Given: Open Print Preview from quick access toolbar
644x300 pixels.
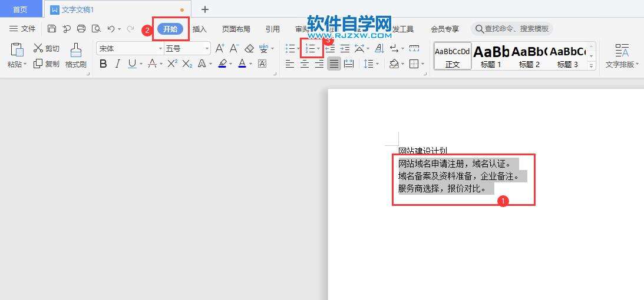Looking at the screenshot, I should click(96, 29).
